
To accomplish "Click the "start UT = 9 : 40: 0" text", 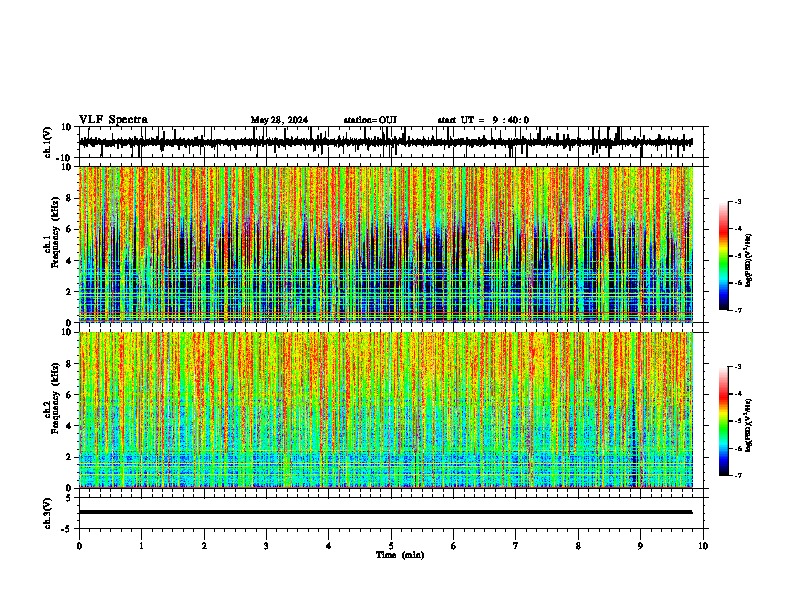I will click(x=483, y=120).
